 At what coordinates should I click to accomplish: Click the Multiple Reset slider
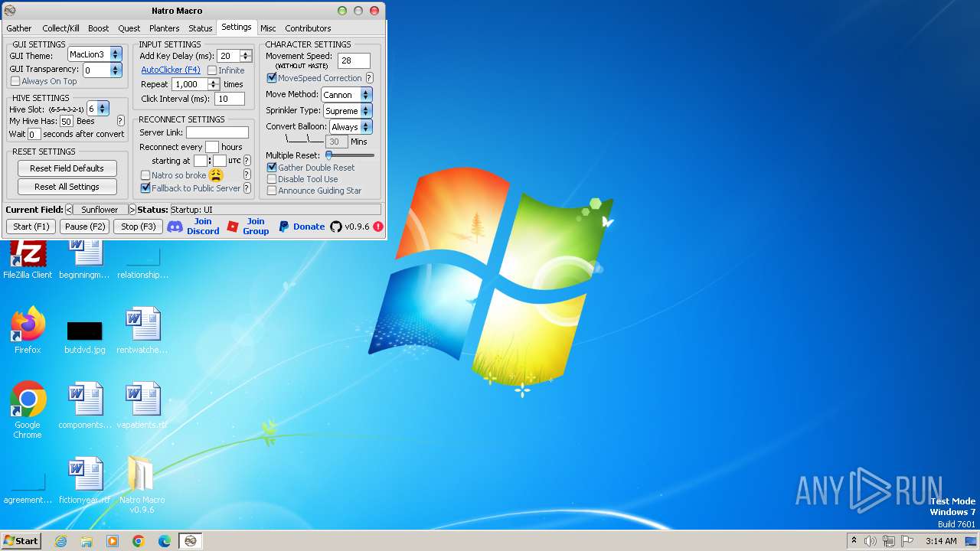point(350,155)
